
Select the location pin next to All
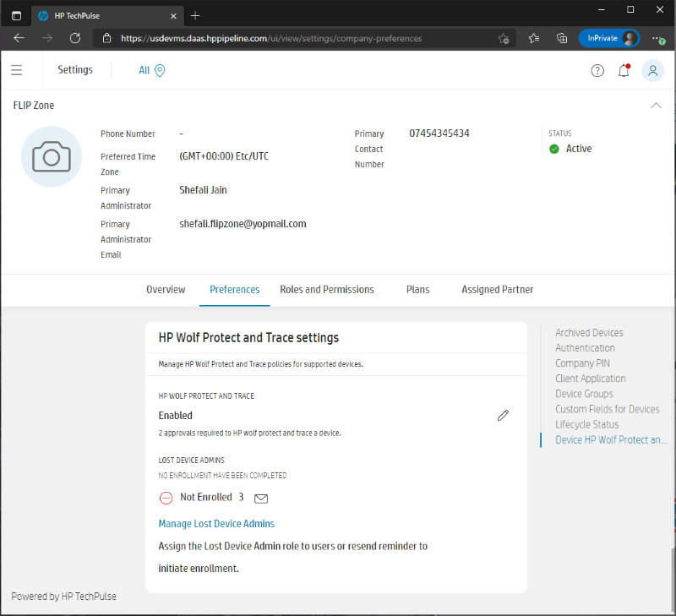[161, 70]
